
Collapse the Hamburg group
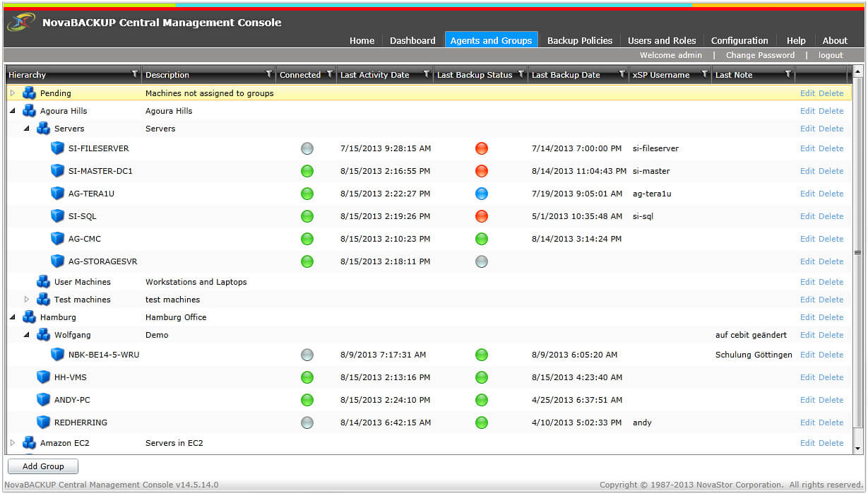click(13, 317)
